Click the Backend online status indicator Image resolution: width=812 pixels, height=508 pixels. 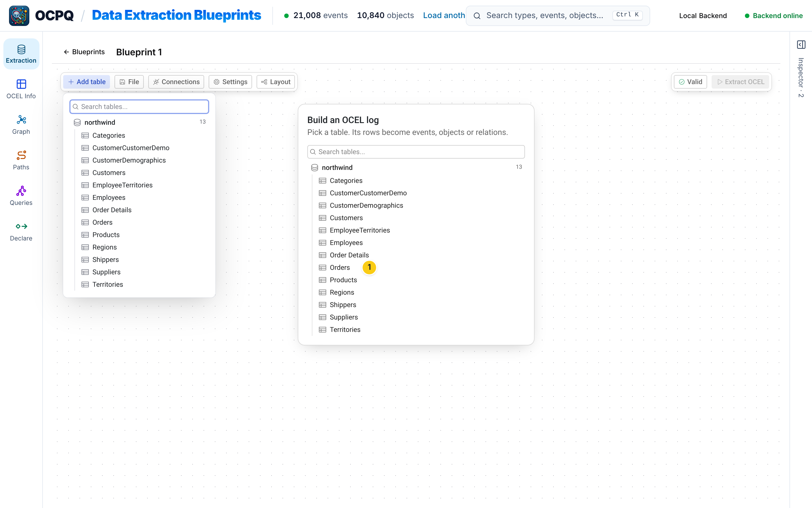773,16
